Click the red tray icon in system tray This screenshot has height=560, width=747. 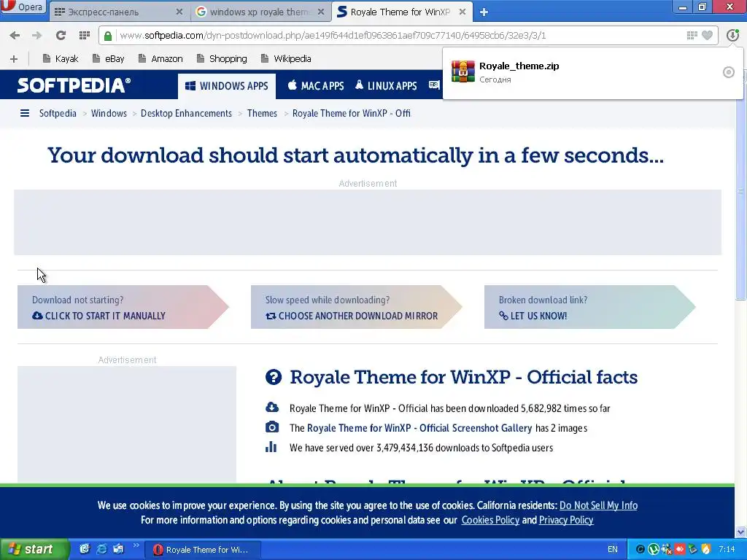coord(679,550)
